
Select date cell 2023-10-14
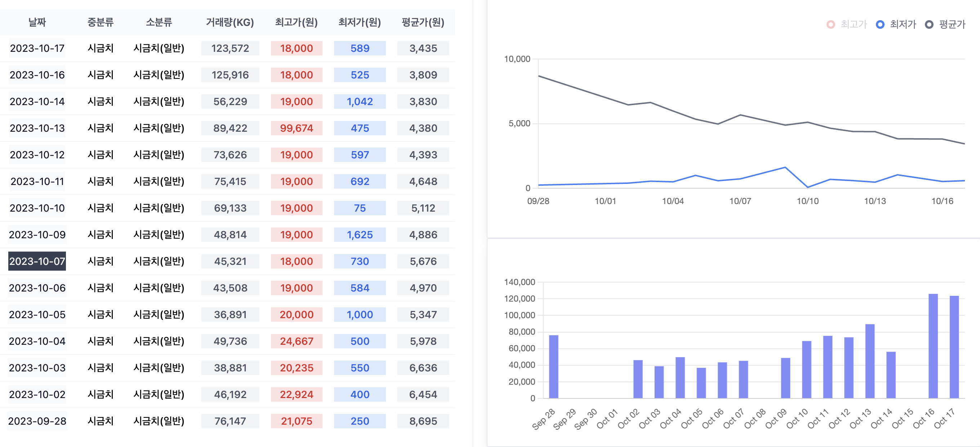pos(37,101)
